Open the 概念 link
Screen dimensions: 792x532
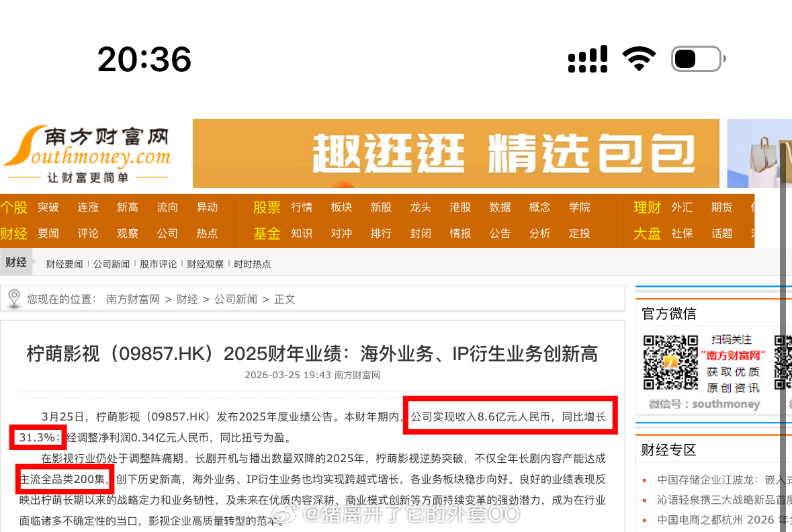(x=540, y=207)
